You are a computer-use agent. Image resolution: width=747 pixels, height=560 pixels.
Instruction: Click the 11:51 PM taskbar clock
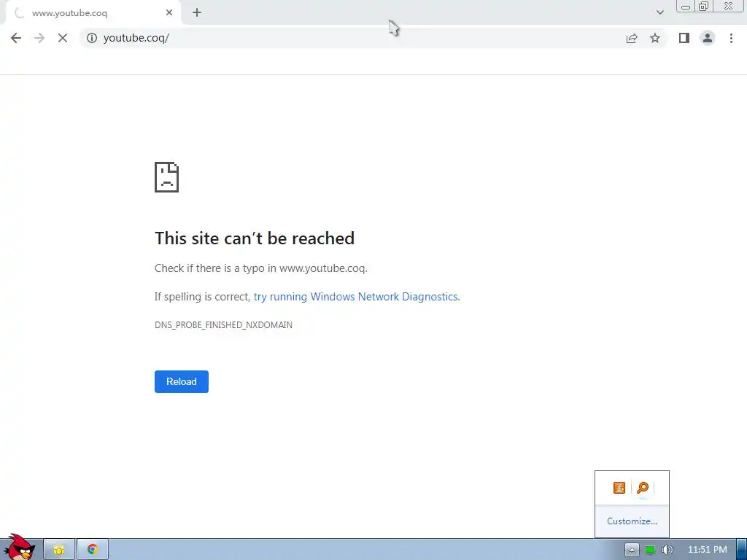(708, 550)
